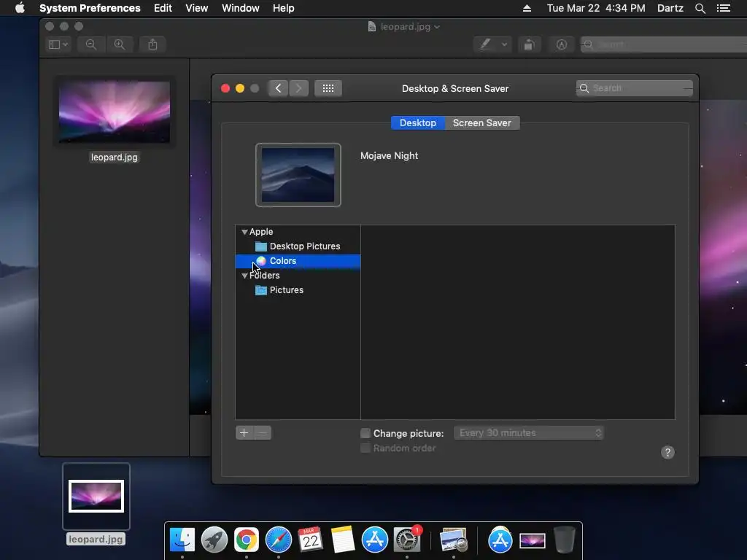Open the Apple menu
The width and height of the screenshot is (747, 560).
[x=20, y=8]
